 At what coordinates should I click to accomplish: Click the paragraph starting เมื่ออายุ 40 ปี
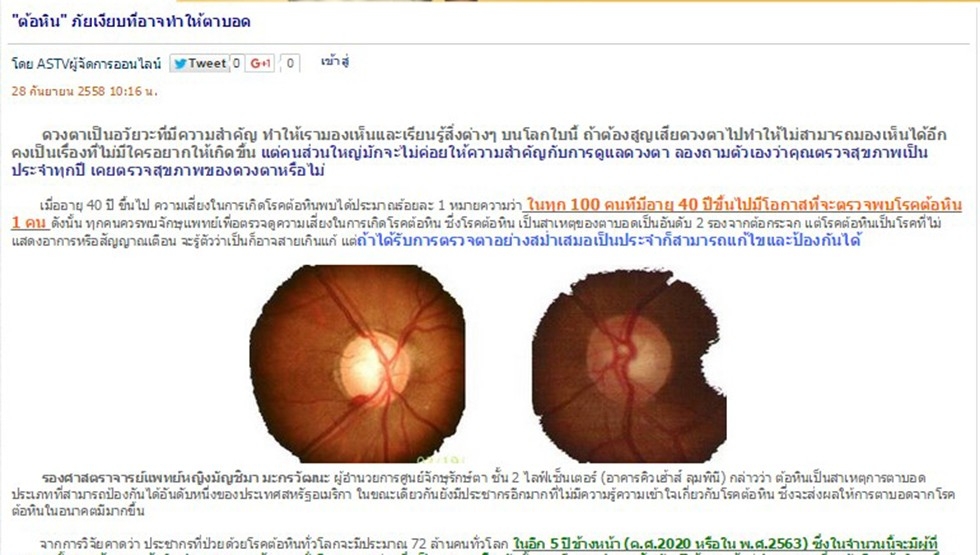[x=486, y=222]
